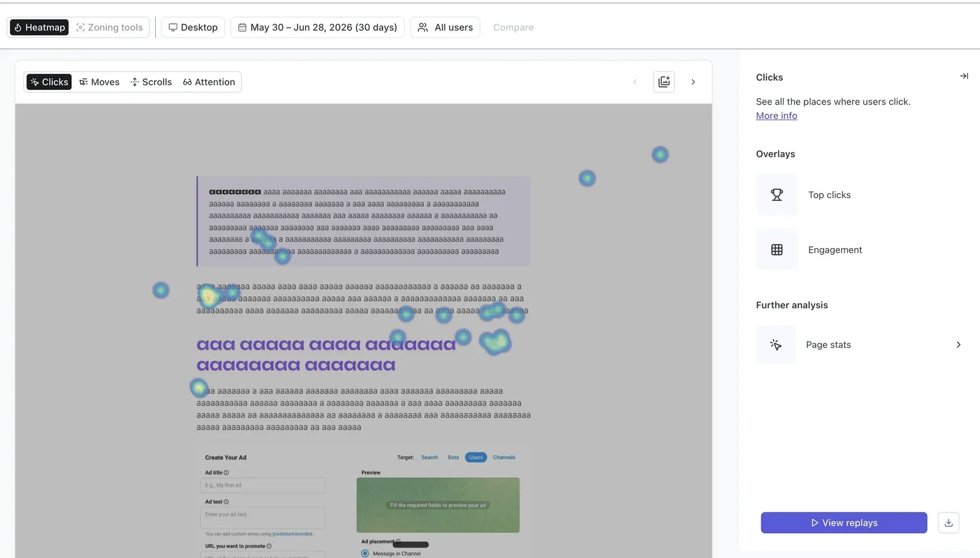Image resolution: width=980 pixels, height=558 pixels.
Task: Open the More info link
Action: click(x=776, y=116)
